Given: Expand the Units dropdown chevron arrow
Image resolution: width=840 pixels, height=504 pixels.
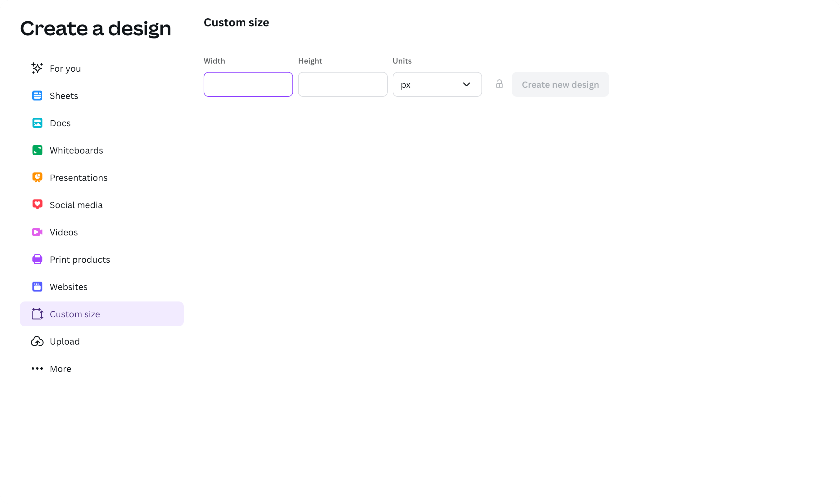Looking at the screenshot, I should (x=466, y=84).
